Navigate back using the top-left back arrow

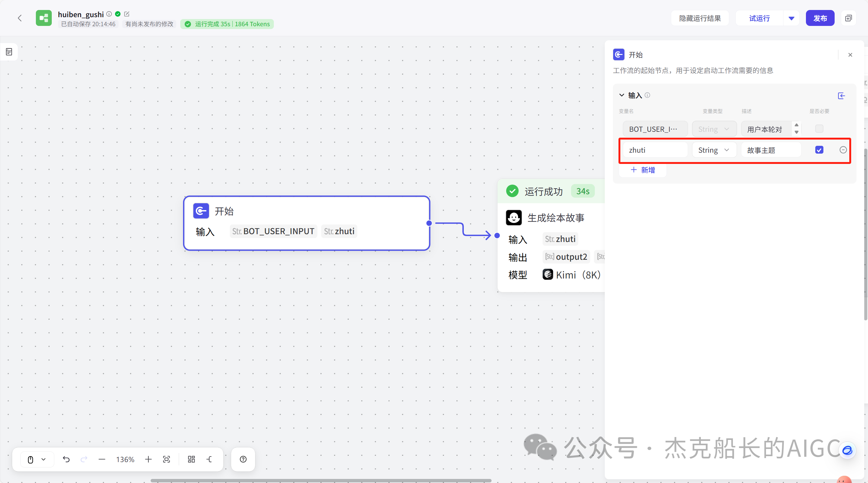click(20, 18)
